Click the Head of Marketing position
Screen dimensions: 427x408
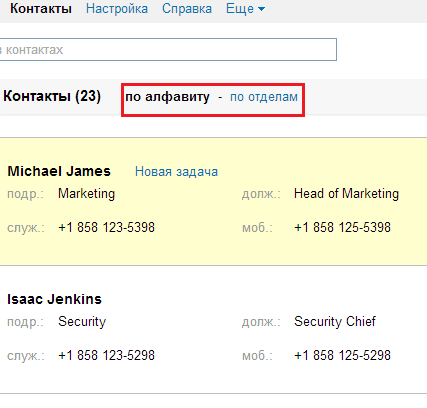click(x=346, y=194)
